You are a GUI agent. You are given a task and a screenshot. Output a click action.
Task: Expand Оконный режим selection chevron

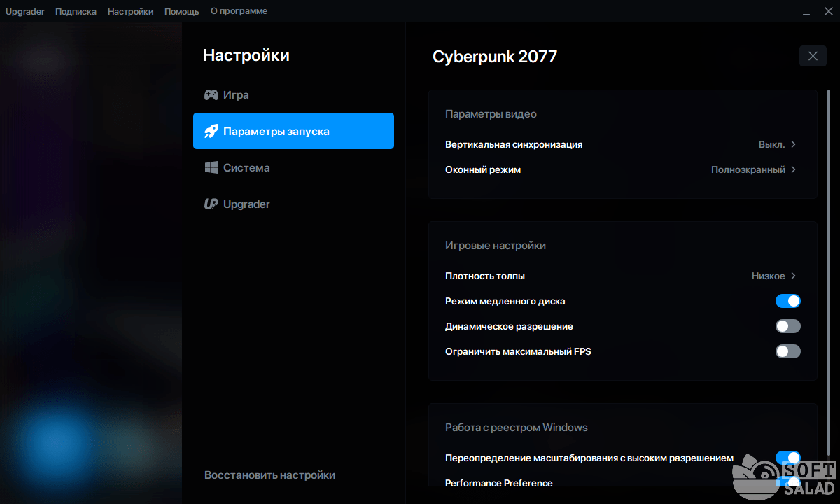click(x=793, y=169)
